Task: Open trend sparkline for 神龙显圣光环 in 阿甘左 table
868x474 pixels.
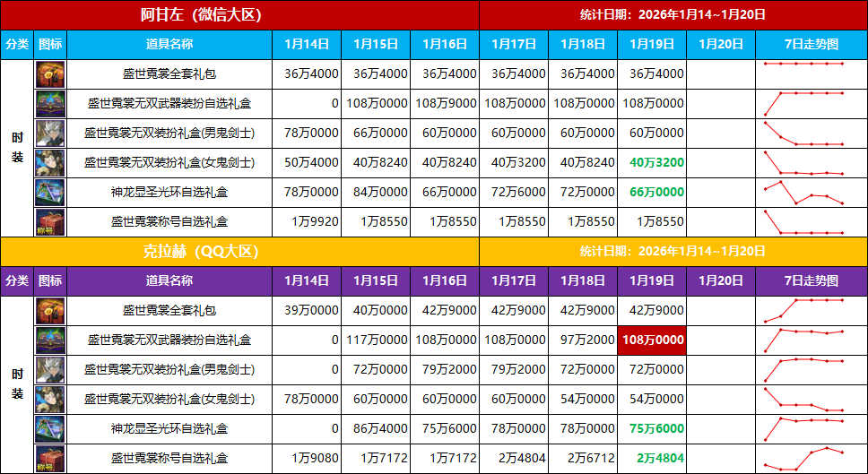Action: [x=803, y=193]
